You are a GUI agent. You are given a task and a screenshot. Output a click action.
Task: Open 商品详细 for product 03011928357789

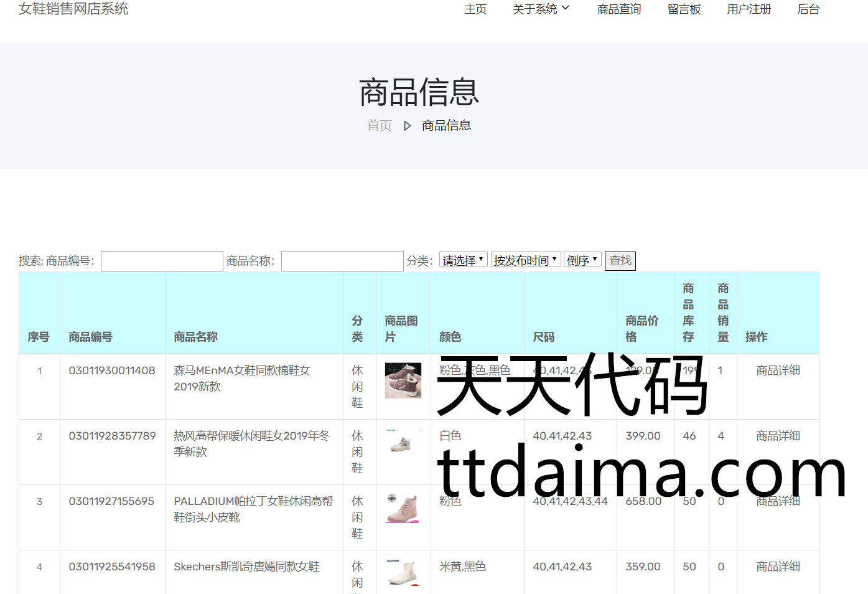[x=777, y=436]
